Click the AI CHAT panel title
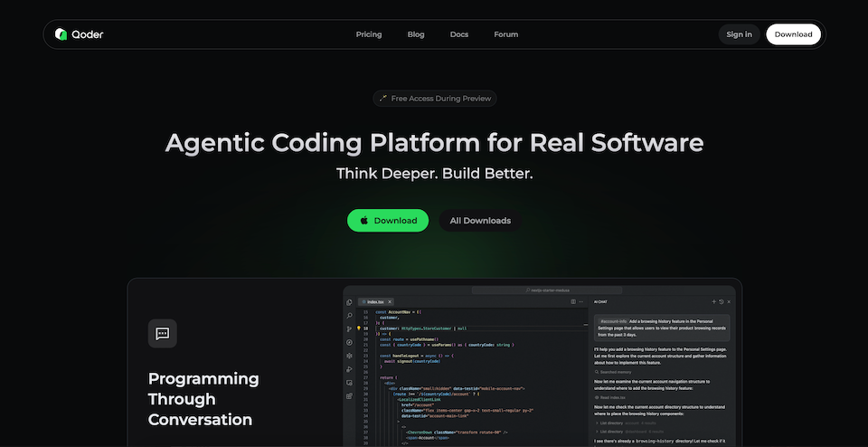The image size is (868, 447). tap(600, 302)
